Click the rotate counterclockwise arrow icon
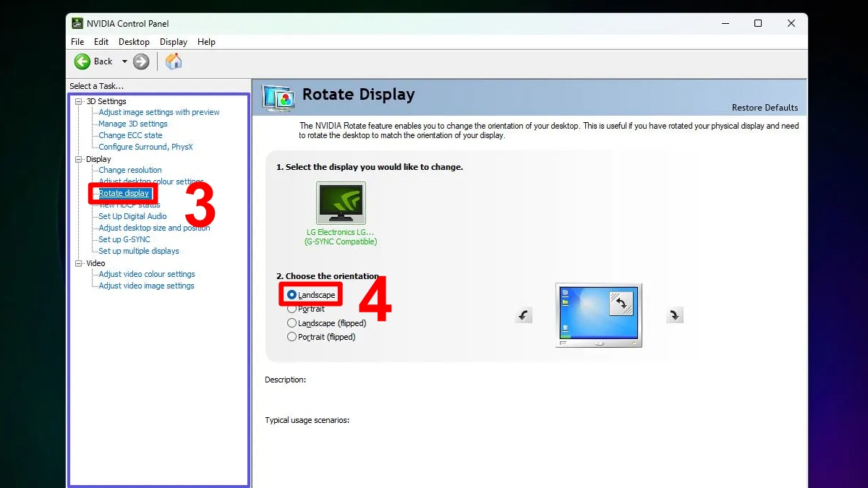 pos(524,315)
